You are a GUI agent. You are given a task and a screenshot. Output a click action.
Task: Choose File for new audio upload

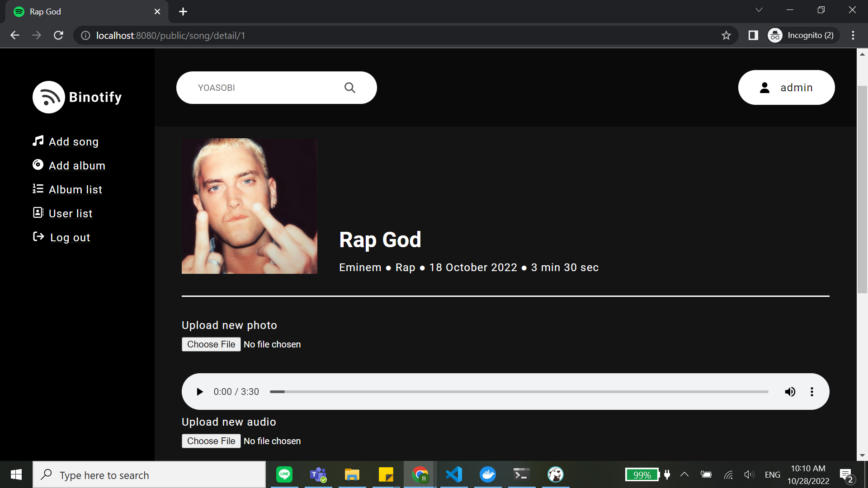click(x=211, y=441)
